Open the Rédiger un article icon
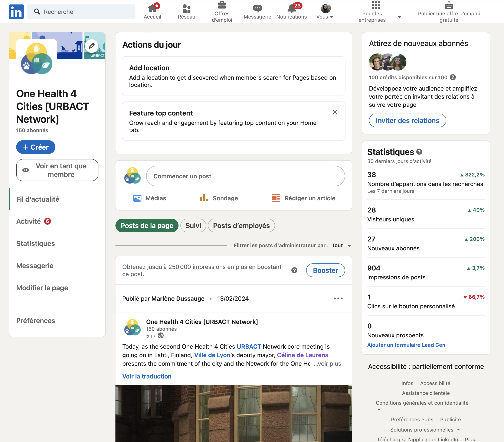The height and width of the screenshot is (442, 504). pyautogui.click(x=276, y=198)
